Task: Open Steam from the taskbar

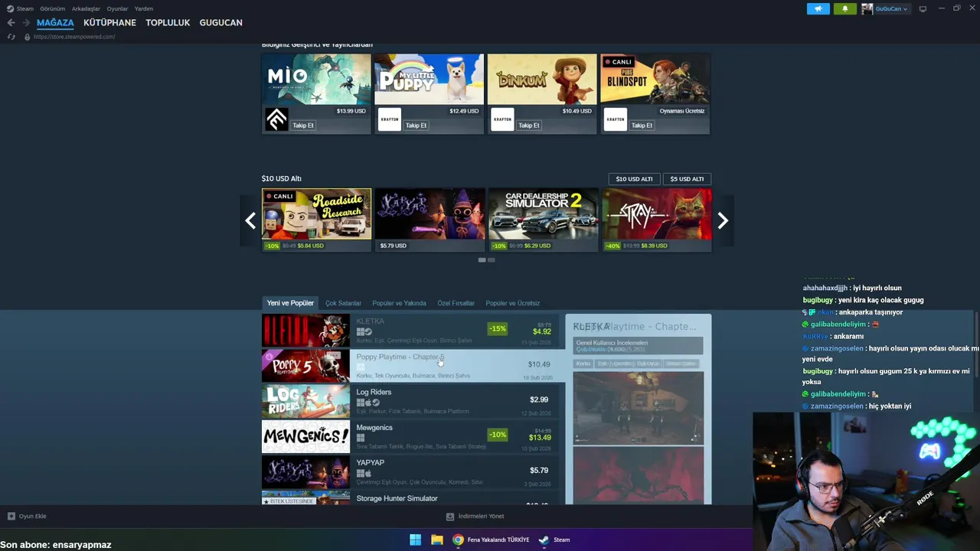Action: 554,540
